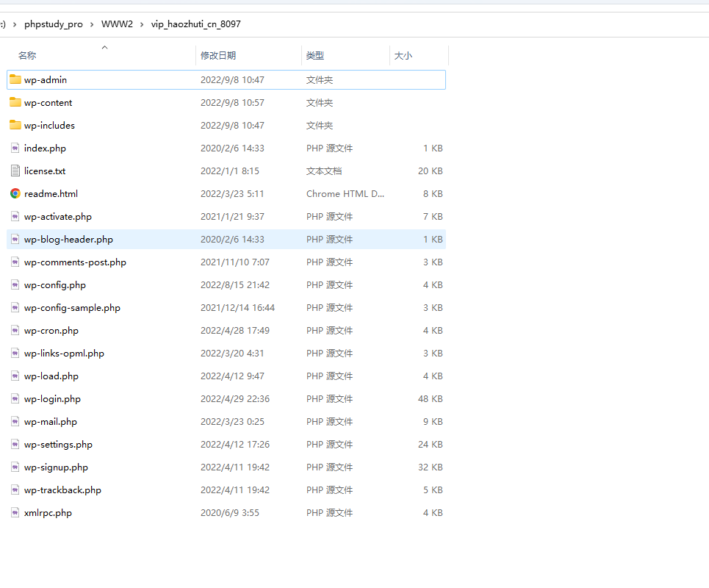Select the readme.html file name
The height and width of the screenshot is (588, 709).
[51, 193]
